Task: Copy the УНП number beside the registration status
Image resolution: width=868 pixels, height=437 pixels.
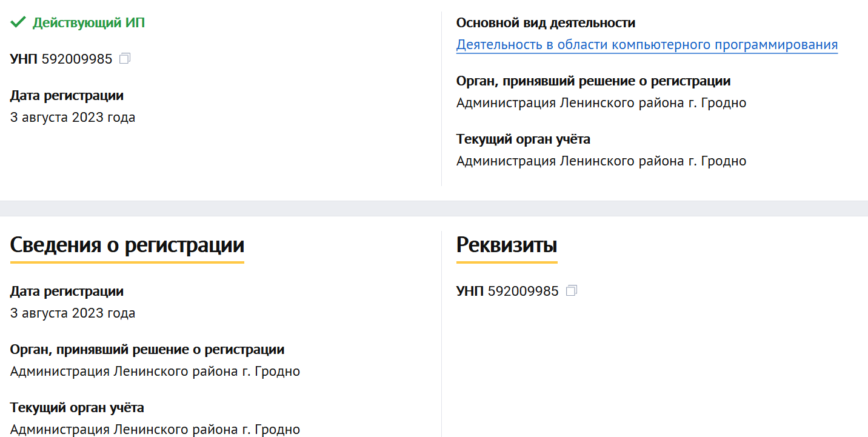Action: click(125, 59)
